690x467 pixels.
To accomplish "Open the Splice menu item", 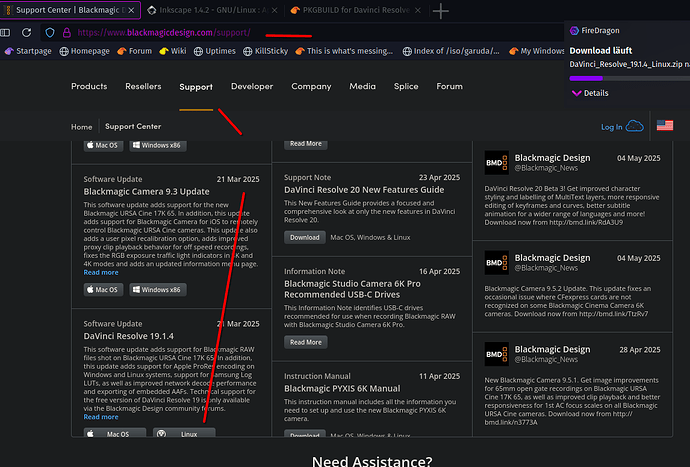I will click(406, 86).
